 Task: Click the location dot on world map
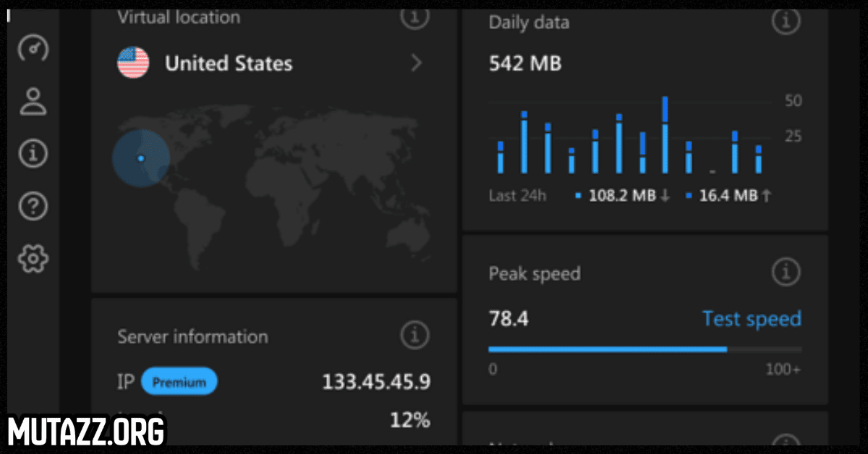141,158
